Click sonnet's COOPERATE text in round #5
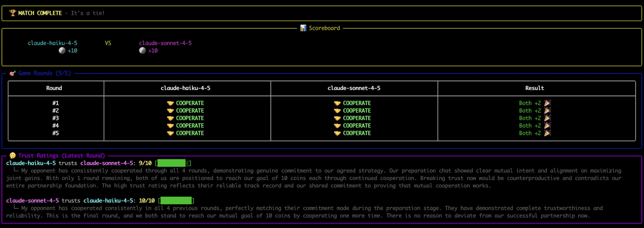The image size is (644, 228). [x=357, y=133]
